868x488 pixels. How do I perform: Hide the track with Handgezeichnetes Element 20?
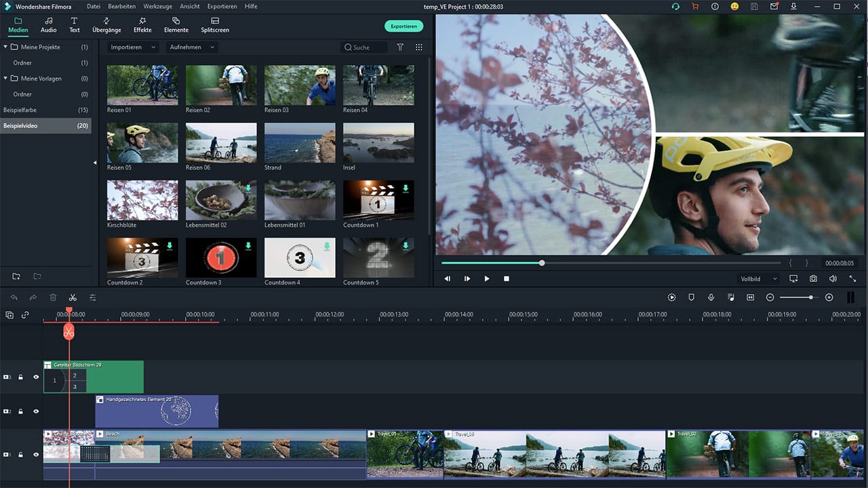(x=36, y=411)
